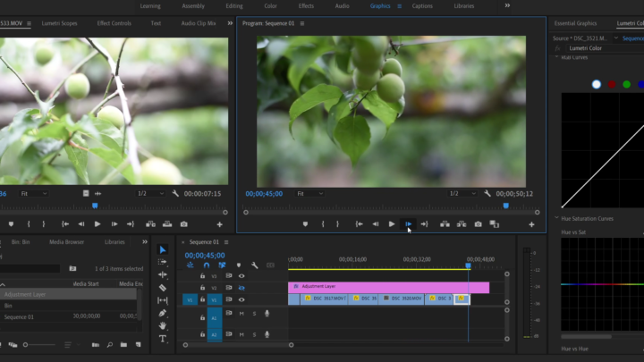The image size is (644, 362).
Task: Click Insert button in Source monitor
Action: pos(151,224)
